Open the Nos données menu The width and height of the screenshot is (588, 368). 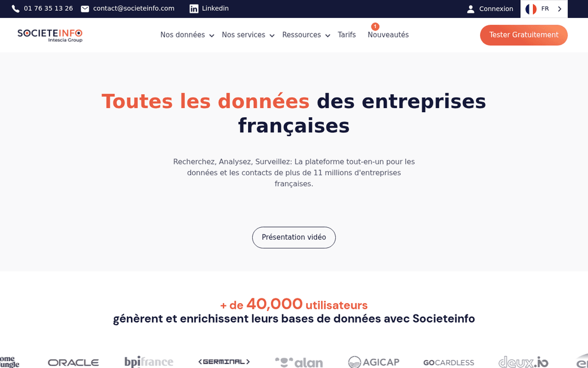(x=183, y=34)
